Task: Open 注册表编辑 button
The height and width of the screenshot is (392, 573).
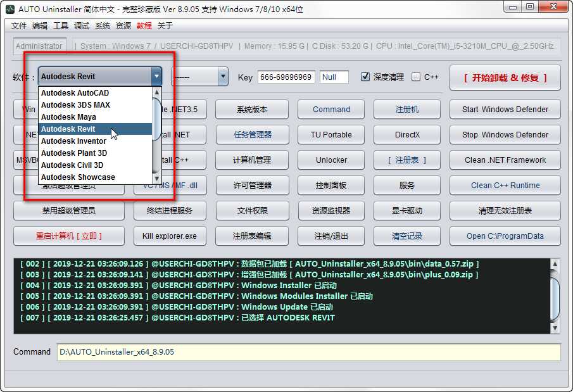Action: pyautogui.click(x=252, y=236)
